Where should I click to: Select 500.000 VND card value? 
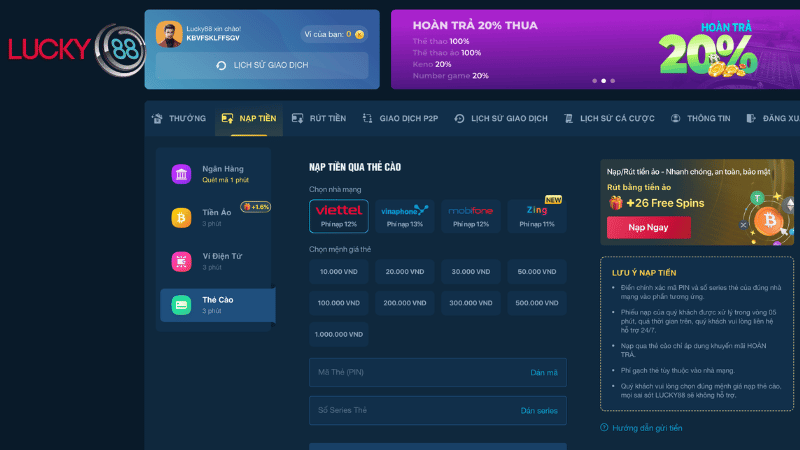(537, 303)
